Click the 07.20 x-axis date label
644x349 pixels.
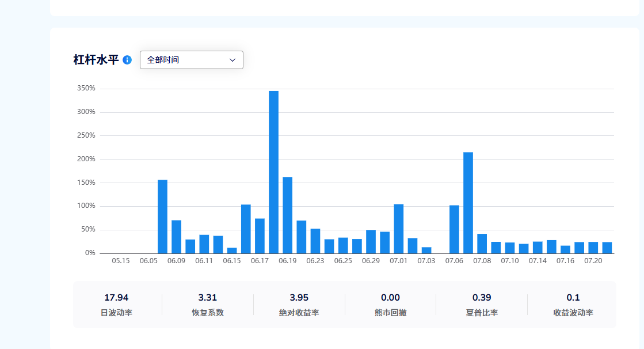(x=593, y=261)
